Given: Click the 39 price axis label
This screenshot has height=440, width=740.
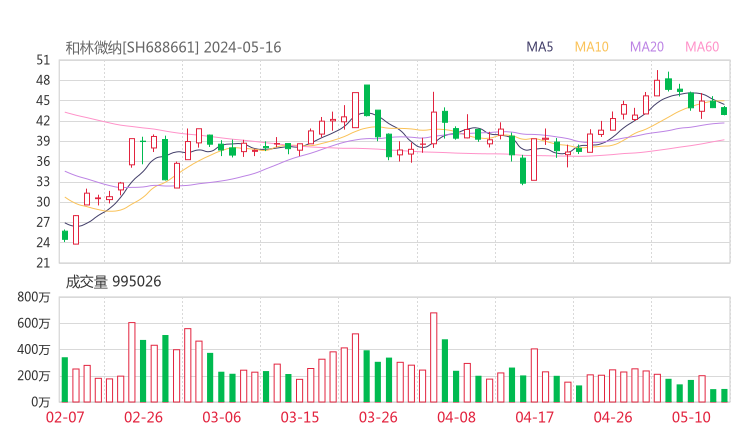Looking at the screenshot, I should pos(43,141).
